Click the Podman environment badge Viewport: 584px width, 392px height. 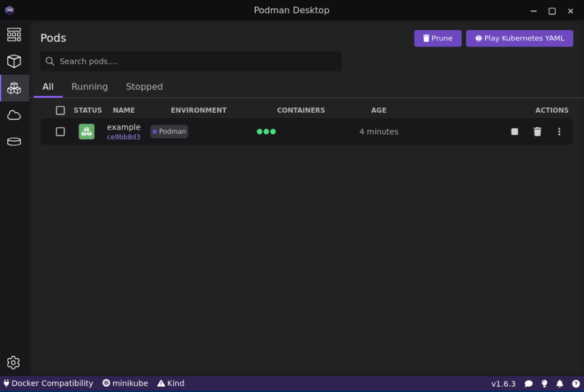tap(169, 131)
